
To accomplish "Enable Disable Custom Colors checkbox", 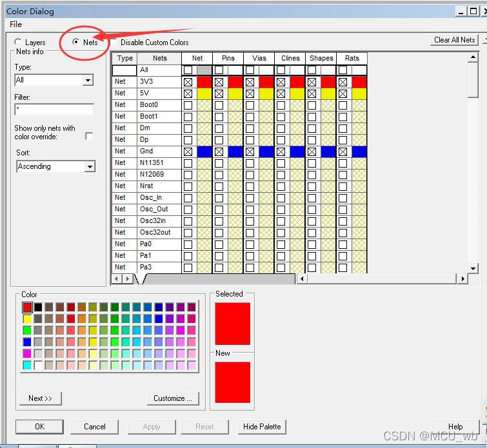I will pos(114,43).
